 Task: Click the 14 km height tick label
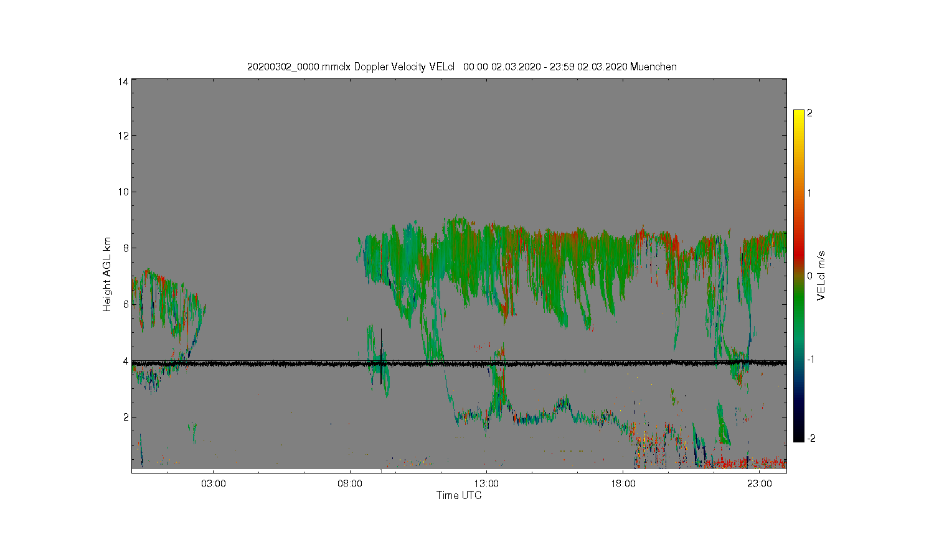point(123,82)
